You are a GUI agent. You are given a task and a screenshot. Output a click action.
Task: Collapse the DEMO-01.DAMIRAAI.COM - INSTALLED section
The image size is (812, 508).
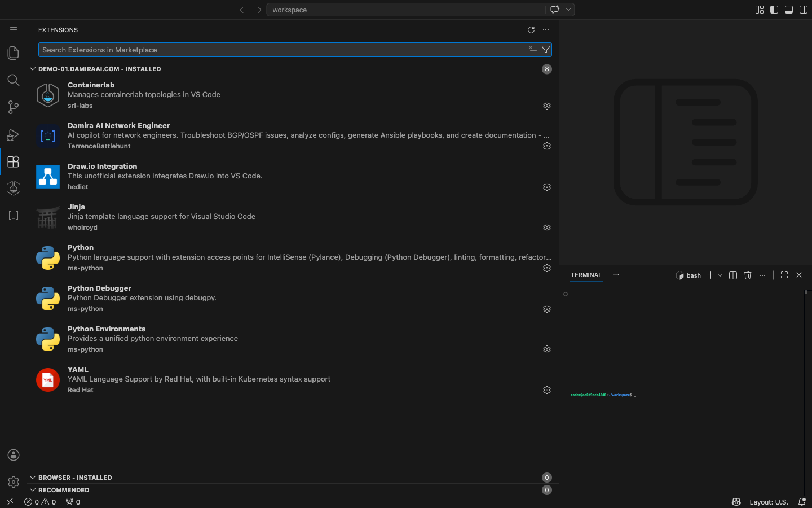(293, 69)
